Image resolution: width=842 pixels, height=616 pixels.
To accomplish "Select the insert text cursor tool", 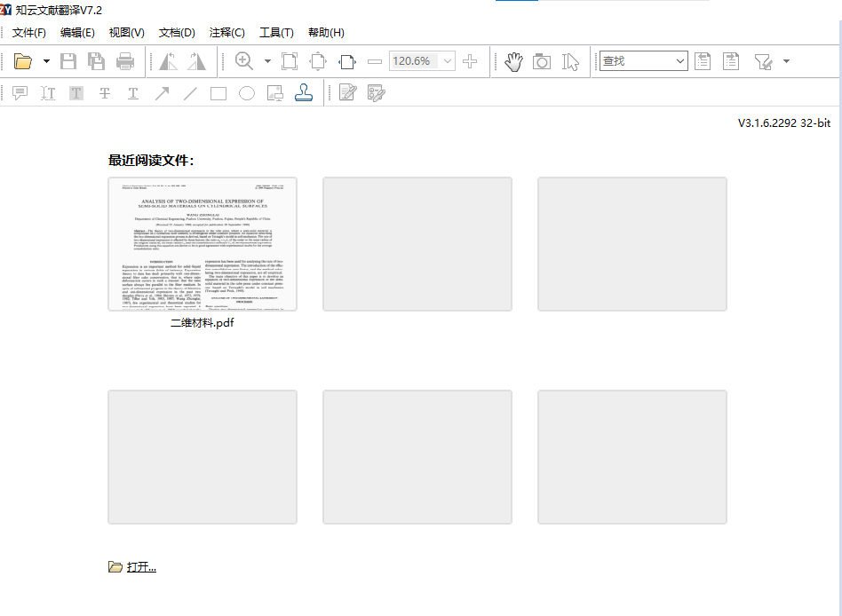I will point(48,93).
